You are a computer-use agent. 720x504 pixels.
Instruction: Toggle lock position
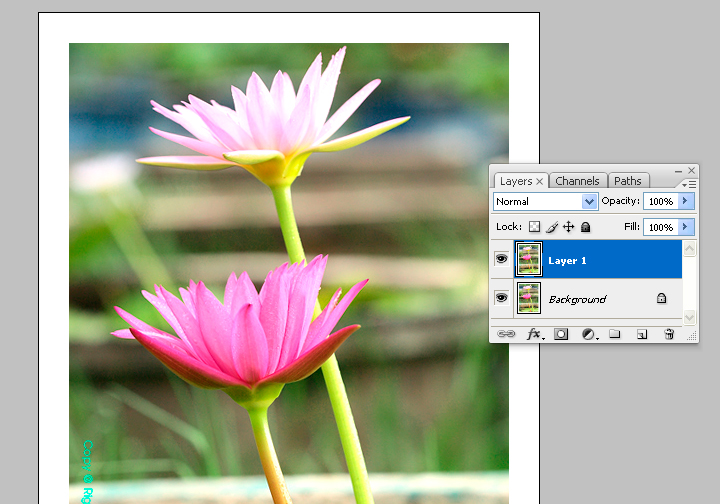568,227
